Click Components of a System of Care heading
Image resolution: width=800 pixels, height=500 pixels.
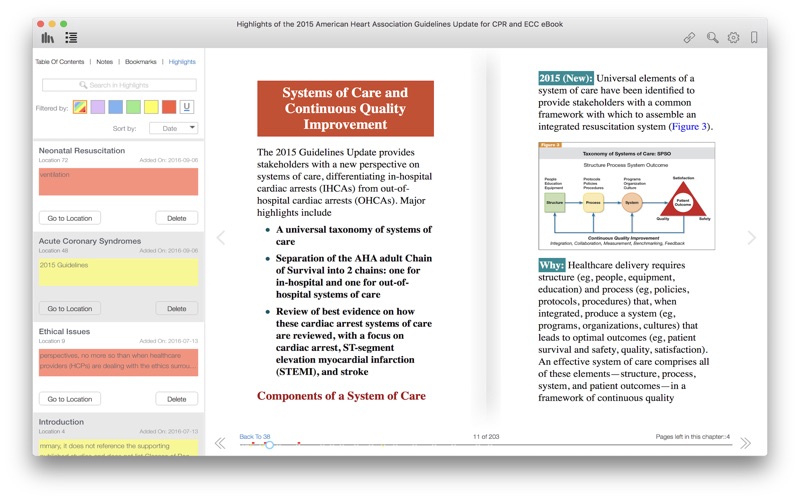pyautogui.click(x=341, y=396)
